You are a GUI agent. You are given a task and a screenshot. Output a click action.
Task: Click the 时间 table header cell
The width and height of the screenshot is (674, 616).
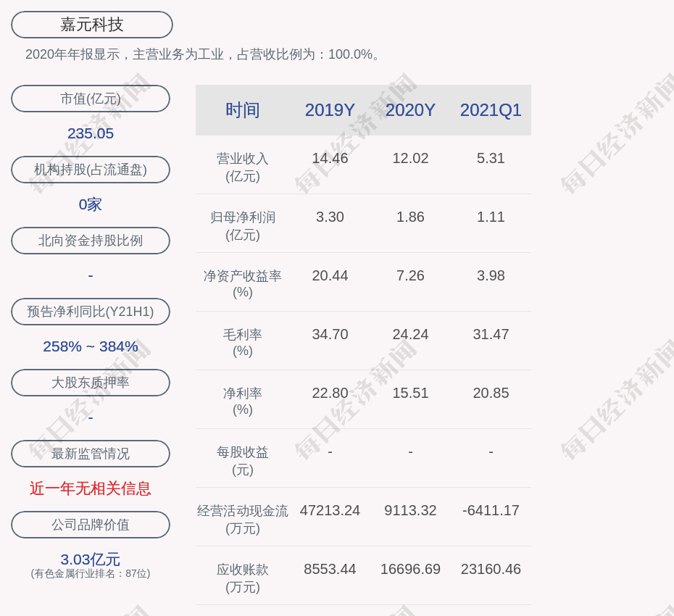243,110
